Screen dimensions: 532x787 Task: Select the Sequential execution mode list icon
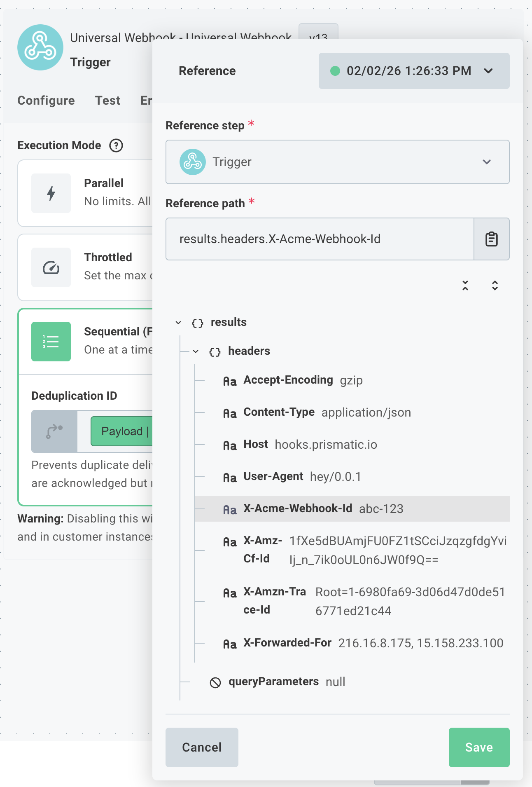pyautogui.click(x=51, y=342)
